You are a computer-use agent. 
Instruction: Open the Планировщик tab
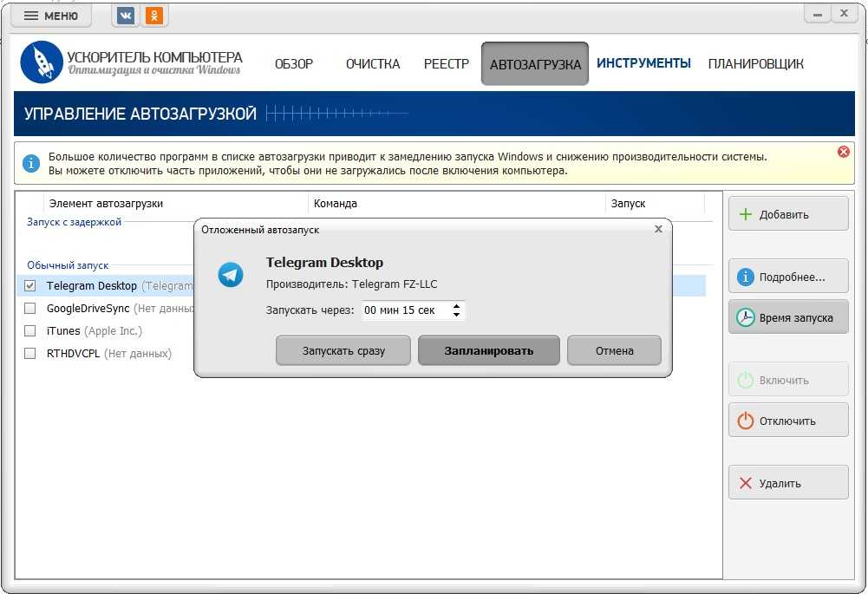point(755,64)
